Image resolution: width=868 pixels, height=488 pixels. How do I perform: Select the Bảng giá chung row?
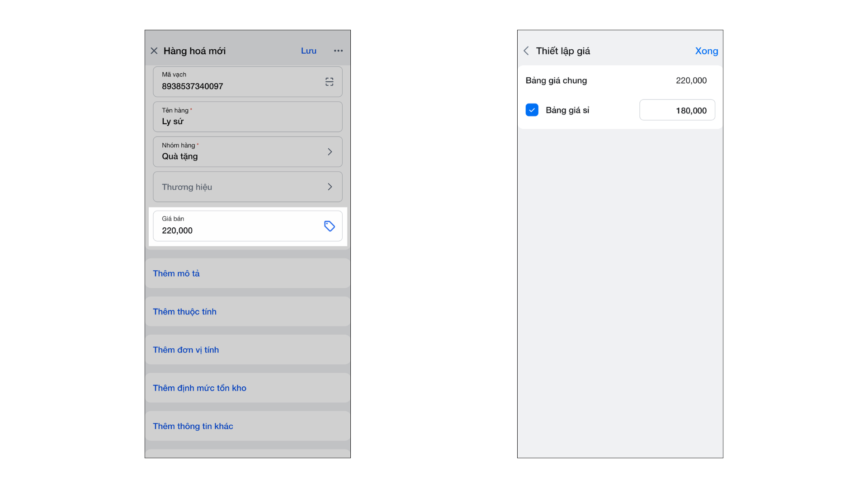(619, 80)
